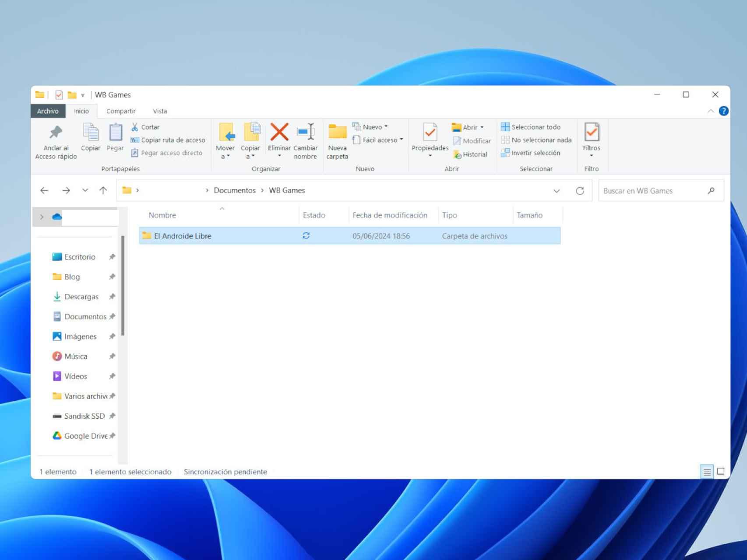
Task: Expand the OneDrive tree node
Action: 42,217
